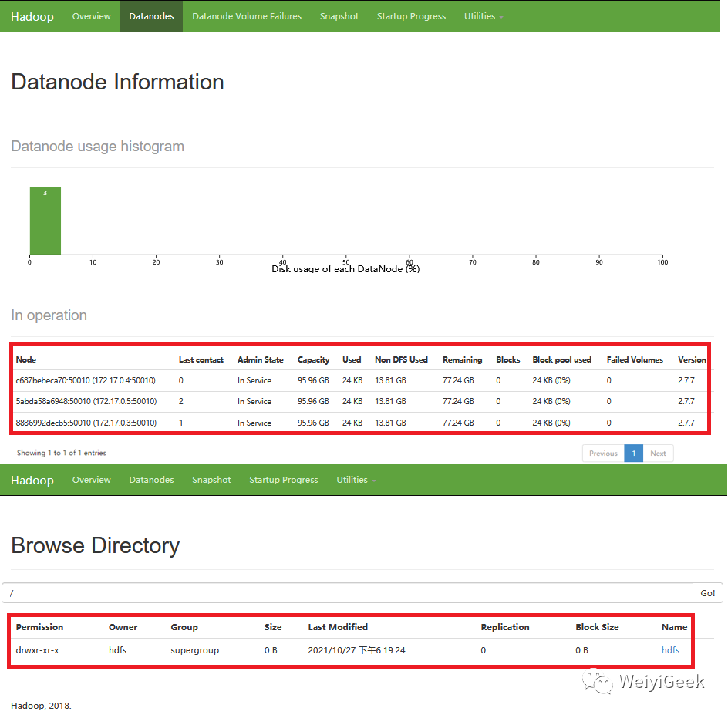Screen dimensions: 728x715
Task: Sort by Last contact column header
Action: click(201, 359)
